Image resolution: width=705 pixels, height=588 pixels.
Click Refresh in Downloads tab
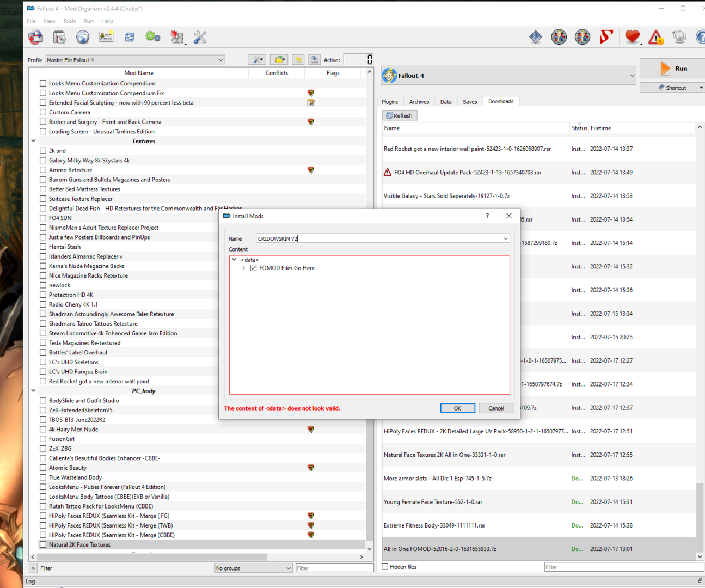click(400, 115)
